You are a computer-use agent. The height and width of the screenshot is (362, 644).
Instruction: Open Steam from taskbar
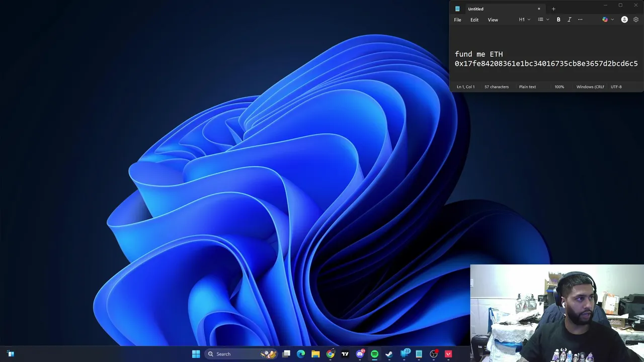(x=389, y=354)
